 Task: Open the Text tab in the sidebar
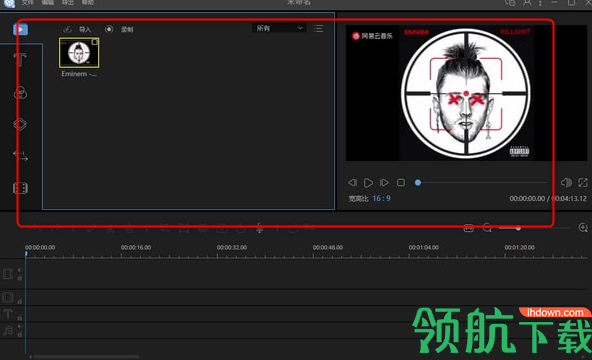(x=20, y=60)
